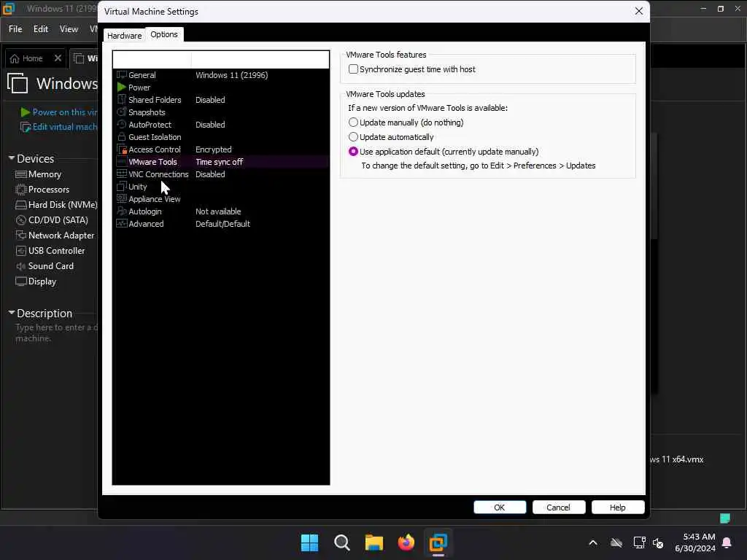Click the Advanced graph icon
747x560 pixels.
122,223
